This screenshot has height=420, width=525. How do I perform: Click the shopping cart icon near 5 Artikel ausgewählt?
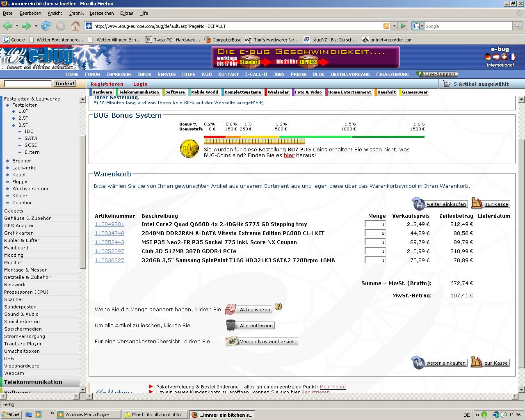click(x=446, y=84)
